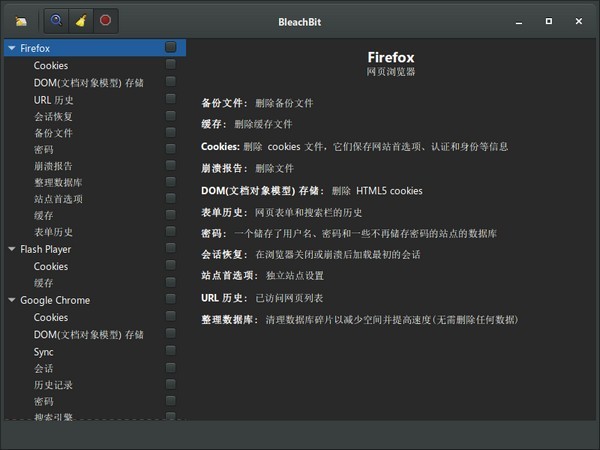Open the BleachBit application menu icon
The image size is (600, 450).
coord(21,21)
